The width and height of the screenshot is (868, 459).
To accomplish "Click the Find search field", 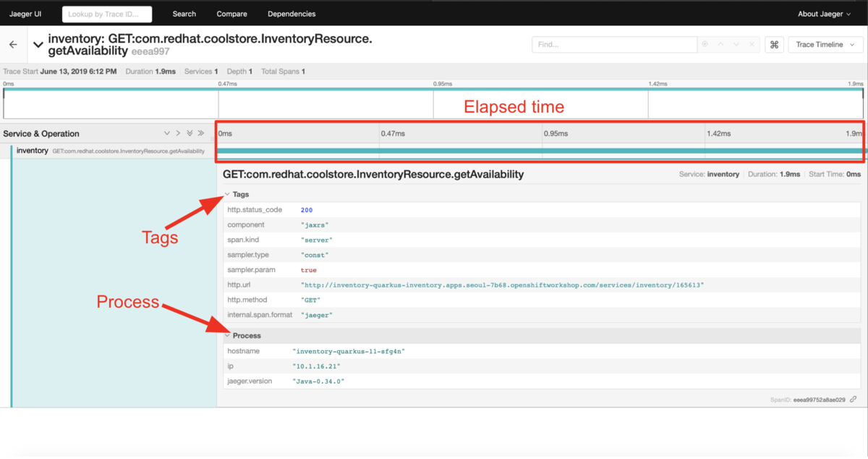I will [614, 45].
